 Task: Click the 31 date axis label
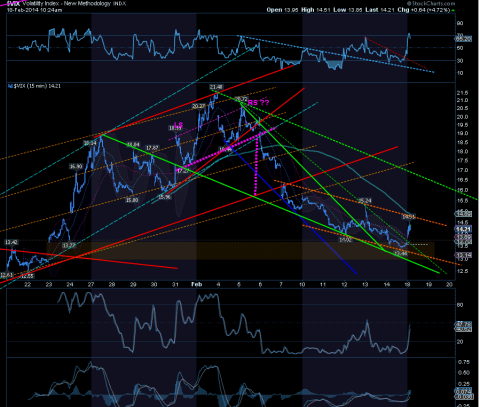pos(175,285)
